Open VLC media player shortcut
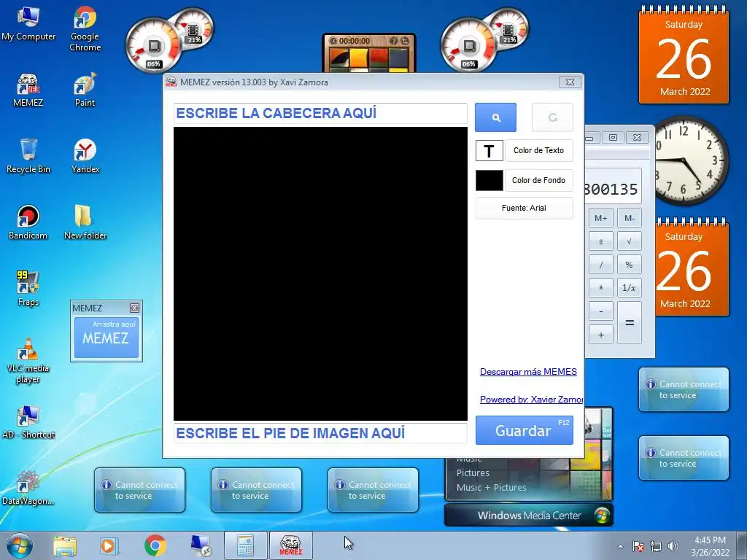Image resolution: width=747 pixels, height=560 pixels. point(28,360)
